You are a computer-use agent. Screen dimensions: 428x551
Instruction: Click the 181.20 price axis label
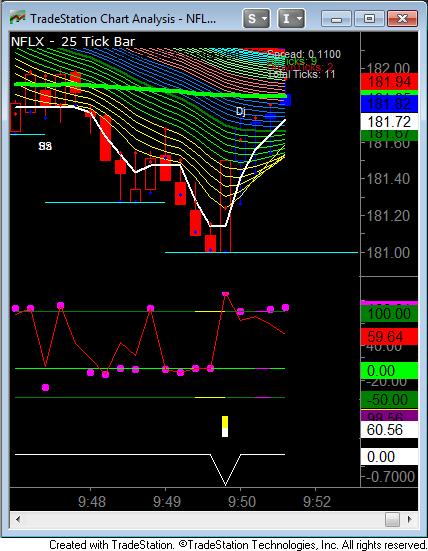(388, 215)
